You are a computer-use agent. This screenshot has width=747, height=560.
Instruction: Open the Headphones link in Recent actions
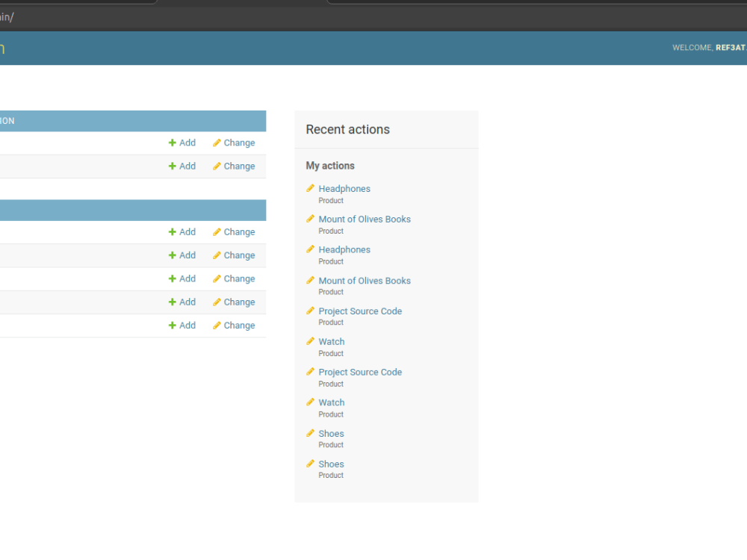pyautogui.click(x=344, y=188)
